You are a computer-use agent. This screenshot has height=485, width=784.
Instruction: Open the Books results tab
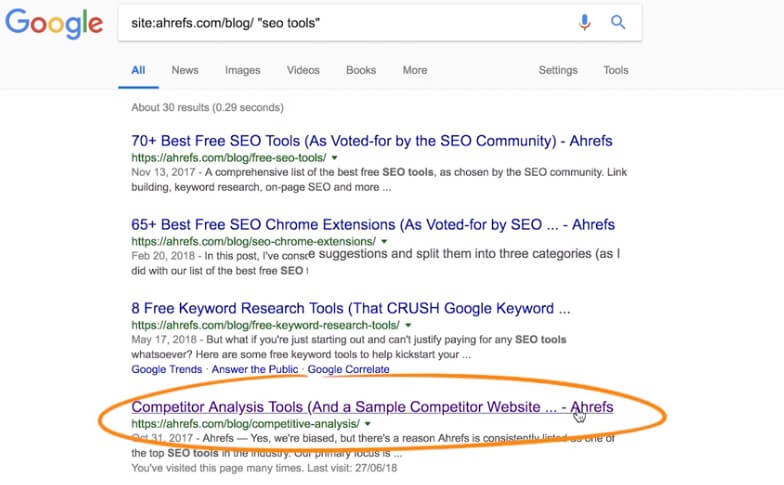click(361, 70)
